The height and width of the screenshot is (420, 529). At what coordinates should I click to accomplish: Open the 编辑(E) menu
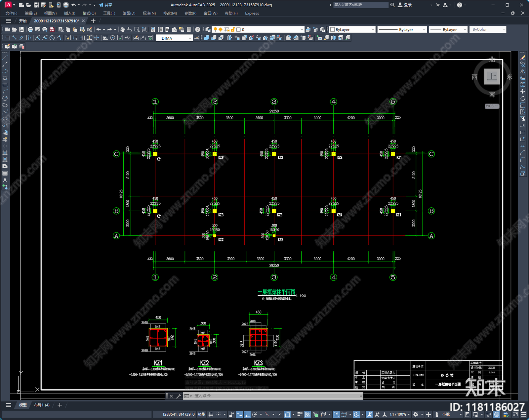(x=31, y=13)
